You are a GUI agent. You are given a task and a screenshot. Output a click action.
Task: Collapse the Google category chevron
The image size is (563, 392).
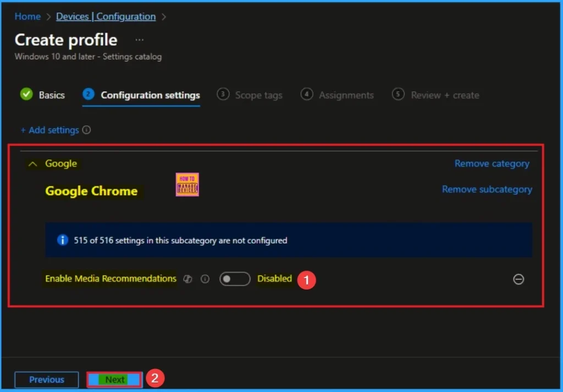click(x=32, y=163)
